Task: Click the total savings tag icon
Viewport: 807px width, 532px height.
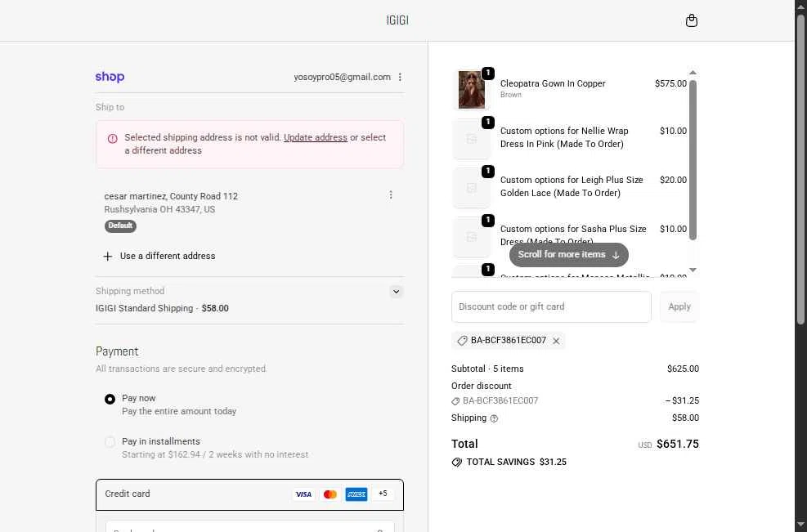Action: click(x=456, y=462)
